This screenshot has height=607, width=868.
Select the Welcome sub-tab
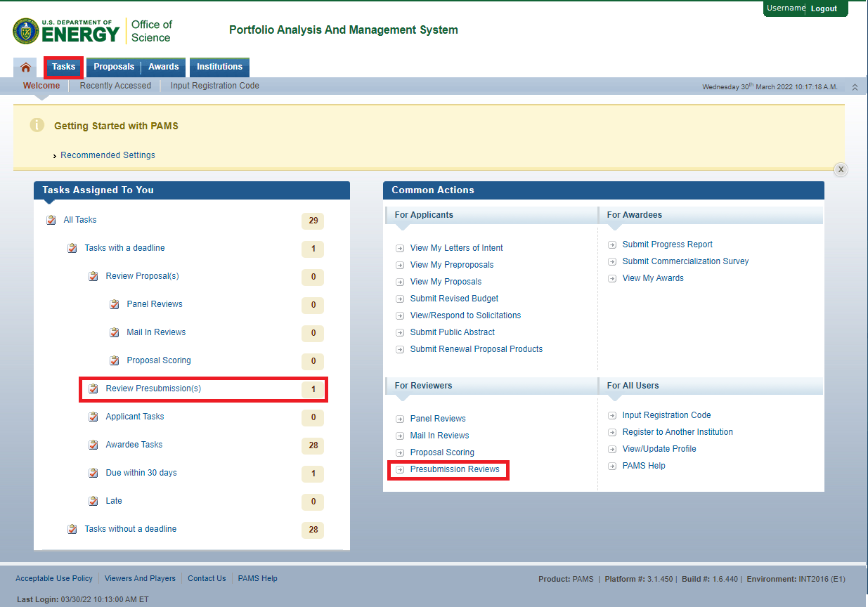[x=41, y=86]
